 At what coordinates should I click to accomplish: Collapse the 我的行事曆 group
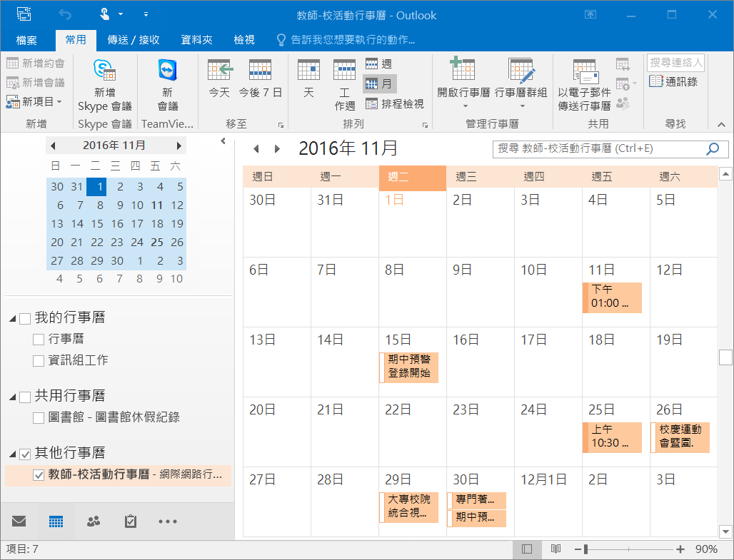(x=13, y=319)
